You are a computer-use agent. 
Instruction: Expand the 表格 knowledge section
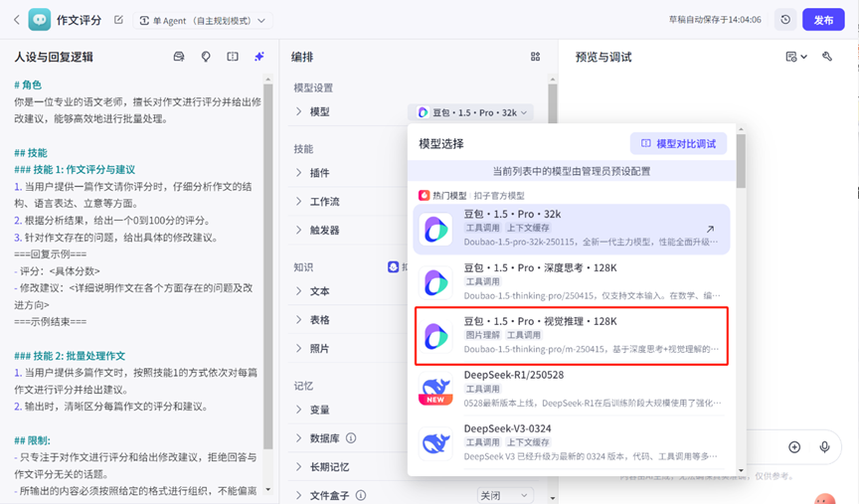point(298,319)
